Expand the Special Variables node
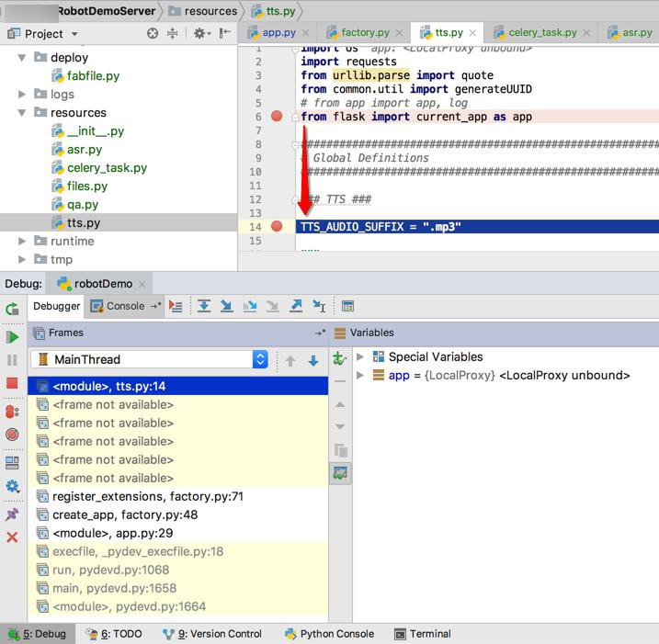659x644 pixels. (x=360, y=356)
